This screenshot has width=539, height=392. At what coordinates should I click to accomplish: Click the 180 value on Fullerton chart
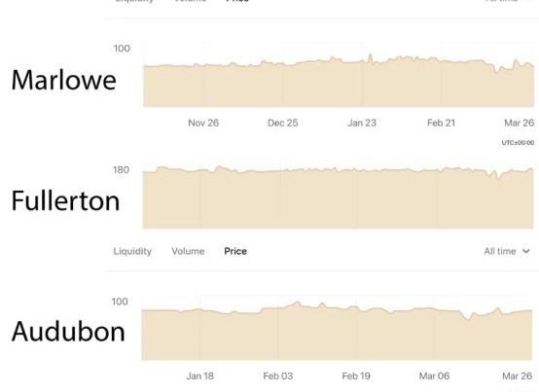point(121,170)
